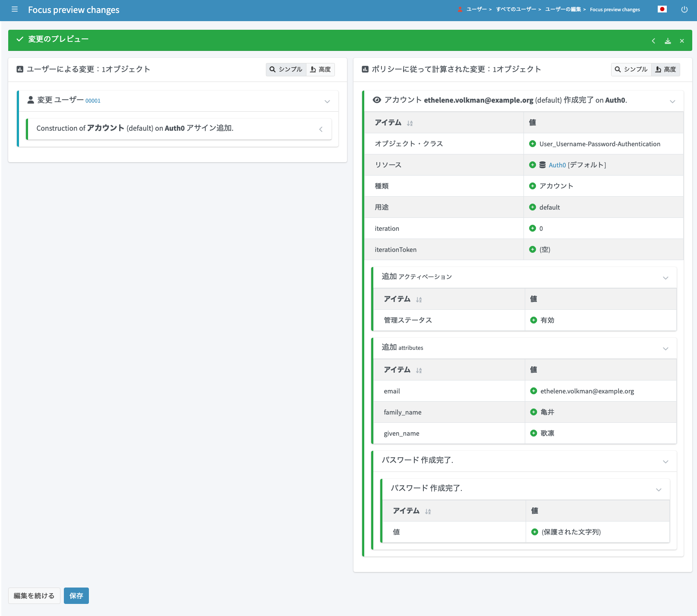
Task: Click the Japanese flag language selector
Action: point(662,9)
